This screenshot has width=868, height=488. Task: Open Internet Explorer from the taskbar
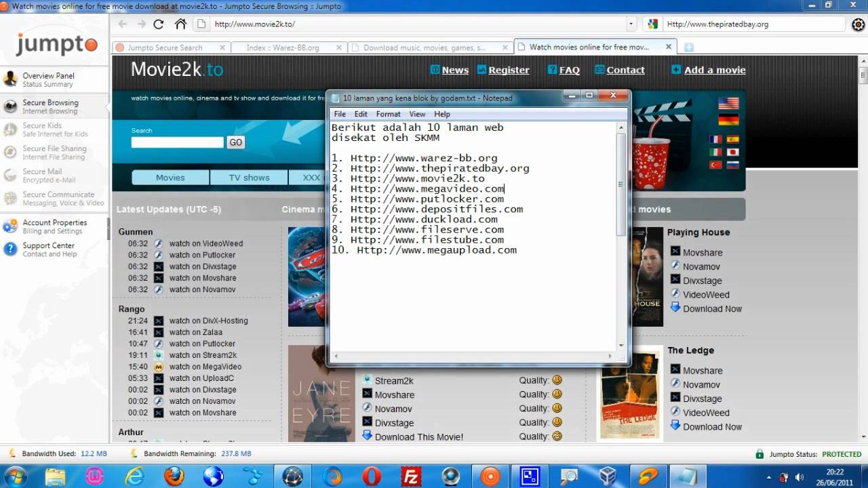pyautogui.click(x=134, y=476)
